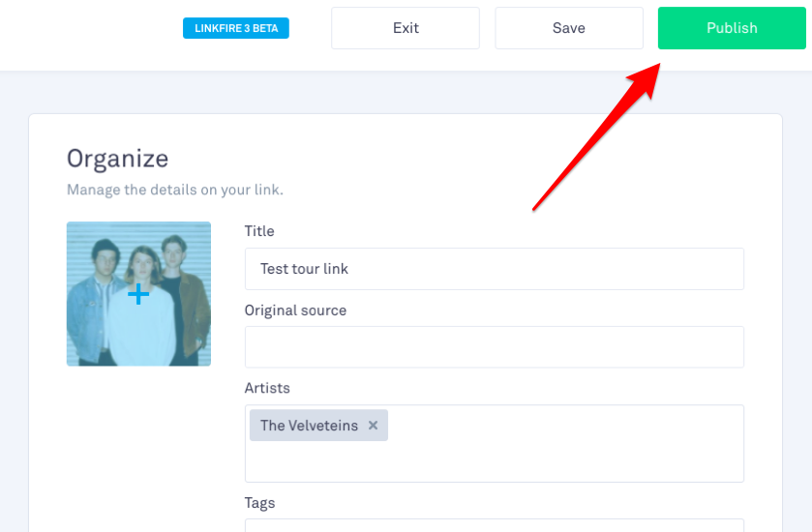Save the link with Save button
Image resolution: width=812 pixels, height=532 pixels.
pyautogui.click(x=569, y=28)
